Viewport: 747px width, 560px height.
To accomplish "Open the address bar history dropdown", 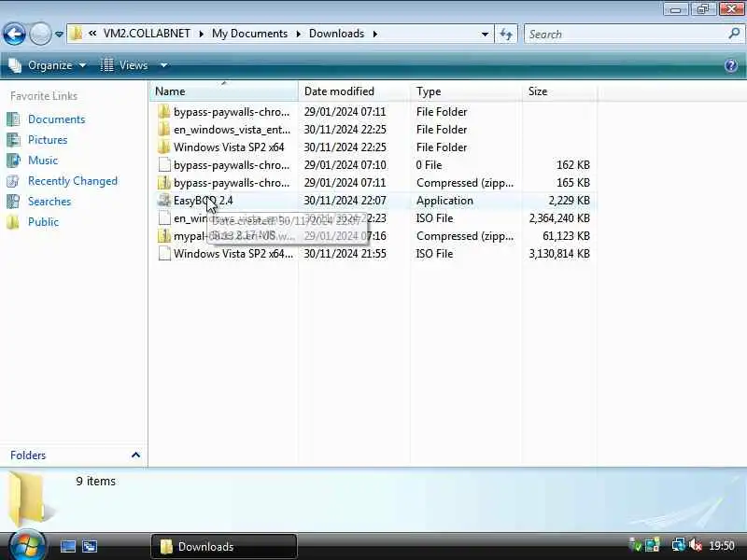I will [x=485, y=34].
